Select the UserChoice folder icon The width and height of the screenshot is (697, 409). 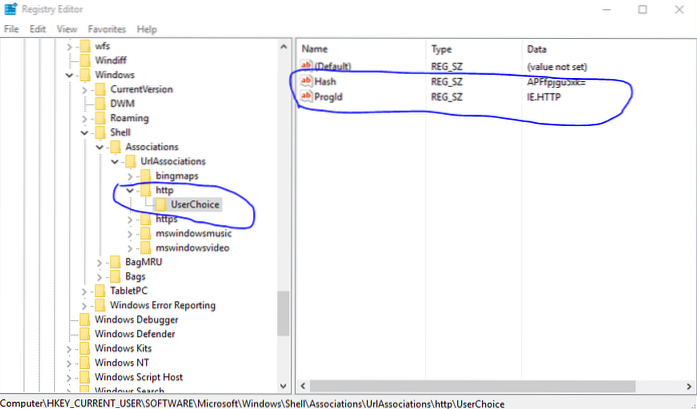160,204
